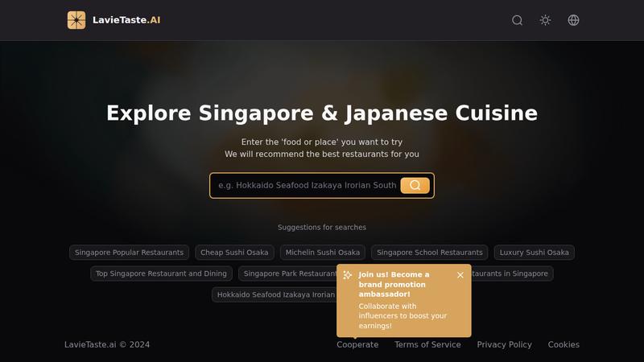Viewport: 644px width, 362px height.
Task: Open the Cookies footer link
Action: click(563, 345)
